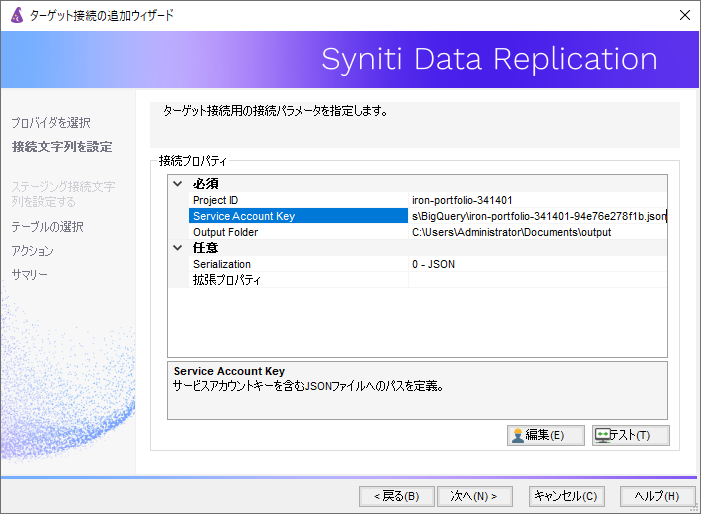The width and height of the screenshot is (701, 514).
Task: Select the ステージング接続文字列を設定する step
Action: point(63,194)
